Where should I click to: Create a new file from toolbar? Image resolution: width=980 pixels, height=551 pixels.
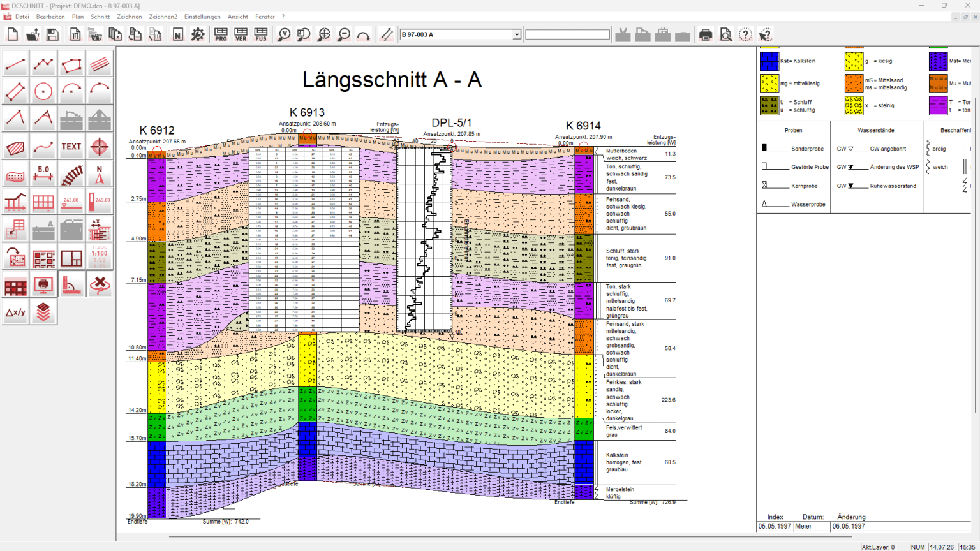click(x=13, y=34)
